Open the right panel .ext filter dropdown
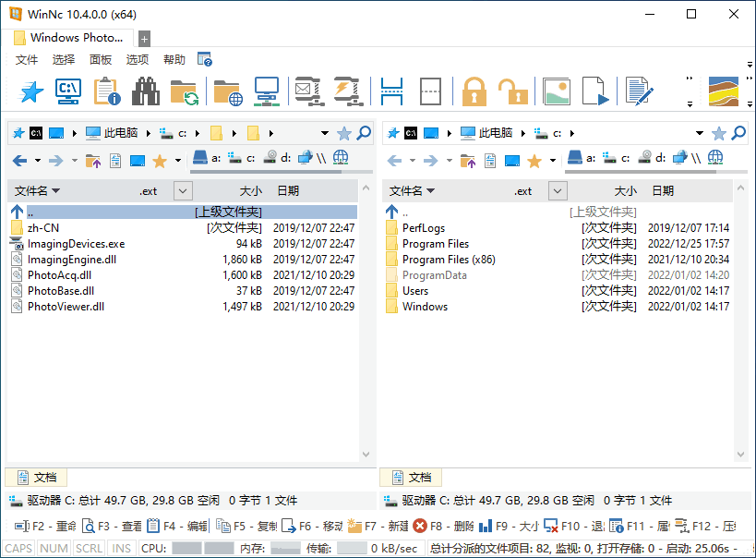Image resolution: width=756 pixels, height=558 pixels. tap(558, 190)
